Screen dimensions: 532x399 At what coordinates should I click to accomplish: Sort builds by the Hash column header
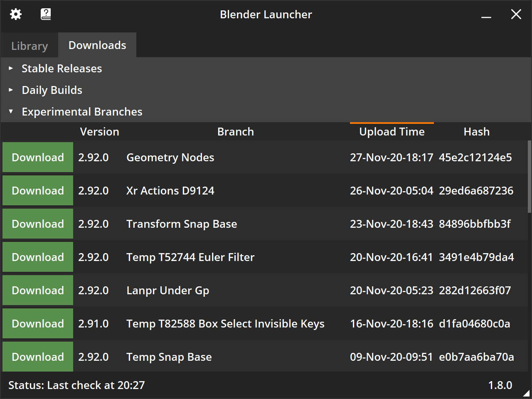coord(477,132)
